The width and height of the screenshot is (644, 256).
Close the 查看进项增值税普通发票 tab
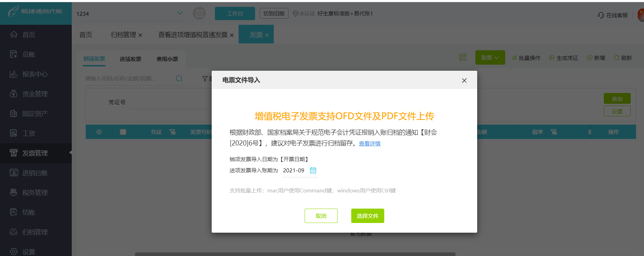232,35
